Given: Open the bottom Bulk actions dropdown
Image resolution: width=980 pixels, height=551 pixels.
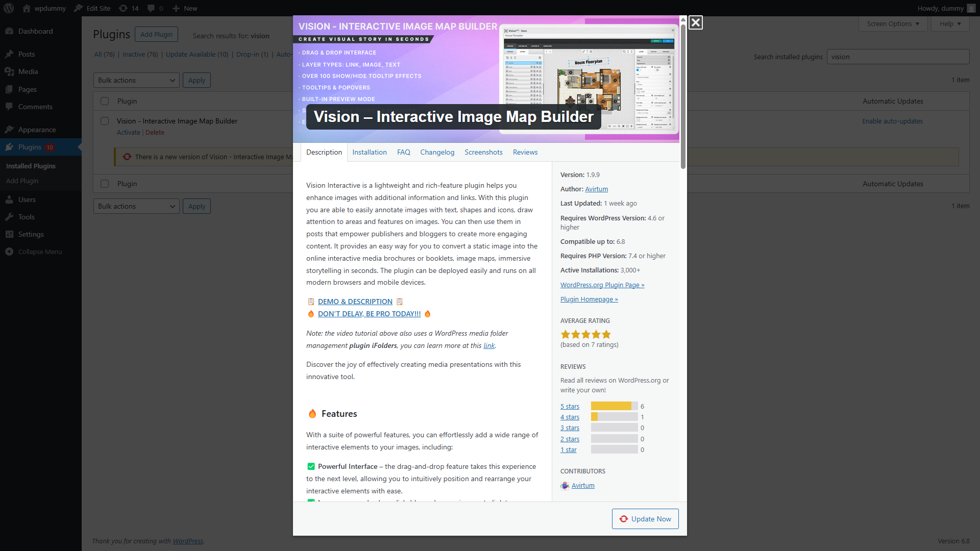Looking at the screenshot, I should click(x=136, y=206).
